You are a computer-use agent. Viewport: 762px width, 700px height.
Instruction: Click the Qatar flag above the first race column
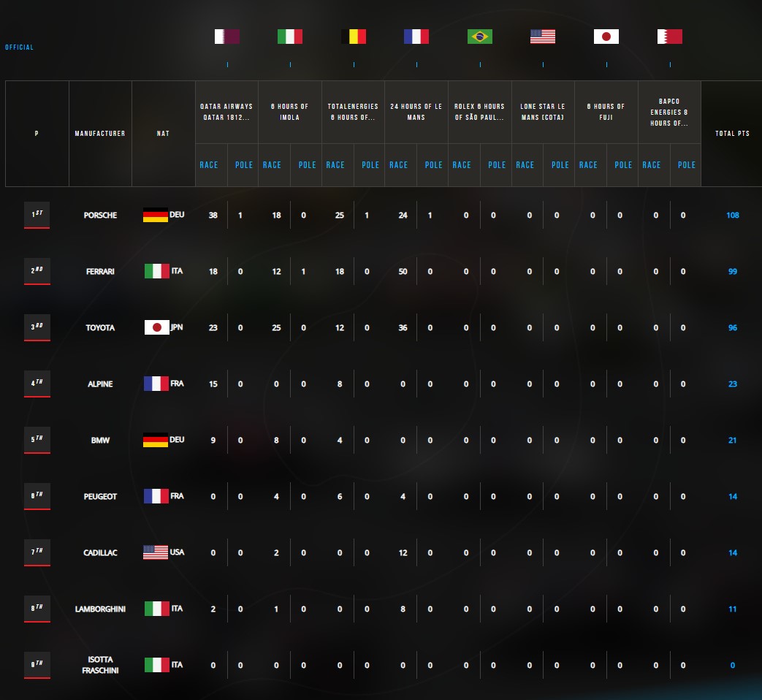point(227,37)
